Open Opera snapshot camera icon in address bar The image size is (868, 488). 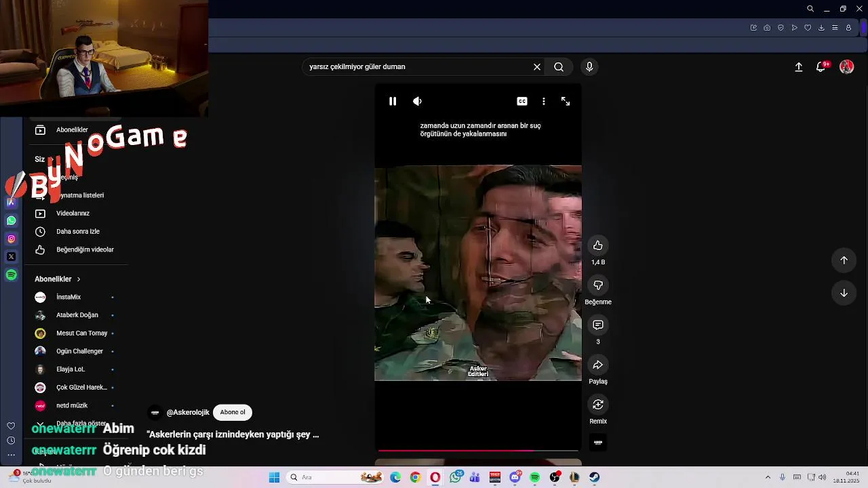pyautogui.click(x=767, y=28)
